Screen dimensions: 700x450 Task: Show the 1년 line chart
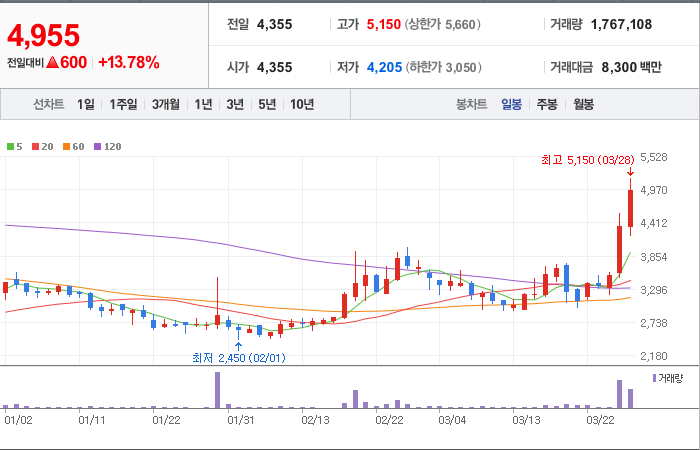203,104
